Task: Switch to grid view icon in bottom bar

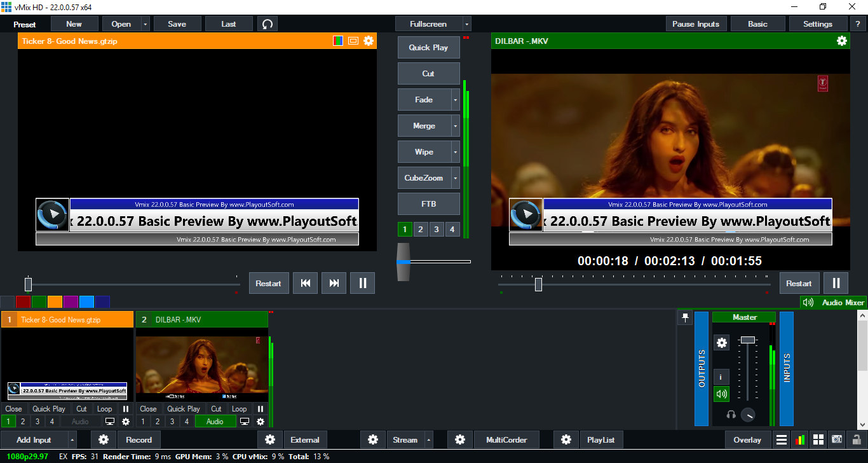Action: pyautogui.click(x=818, y=439)
